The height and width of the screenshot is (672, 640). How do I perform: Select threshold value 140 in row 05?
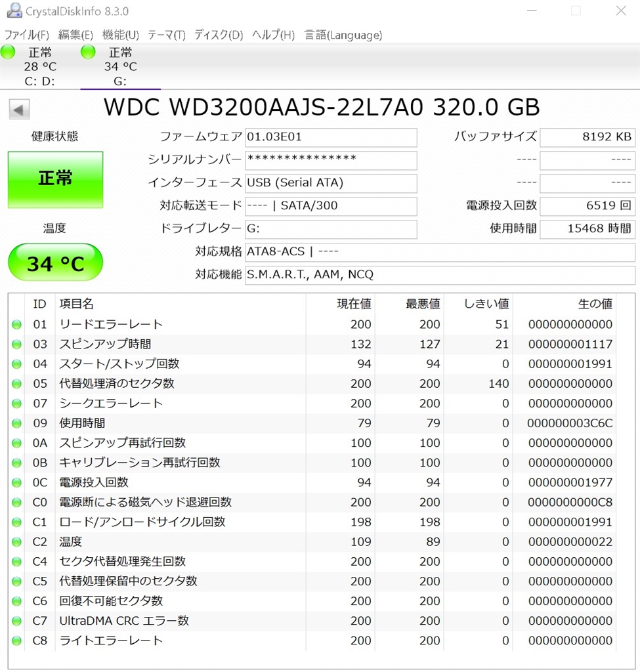pos(498,384)
